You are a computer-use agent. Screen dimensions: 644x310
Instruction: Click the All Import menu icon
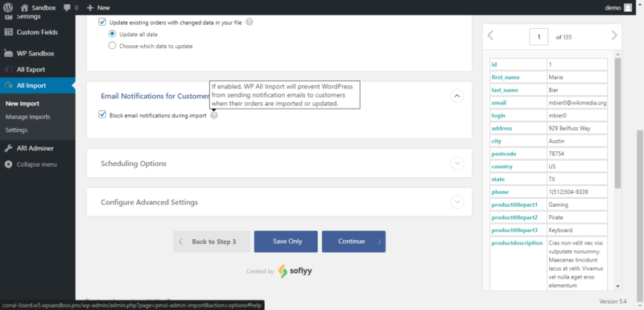(x=9, y=85)
